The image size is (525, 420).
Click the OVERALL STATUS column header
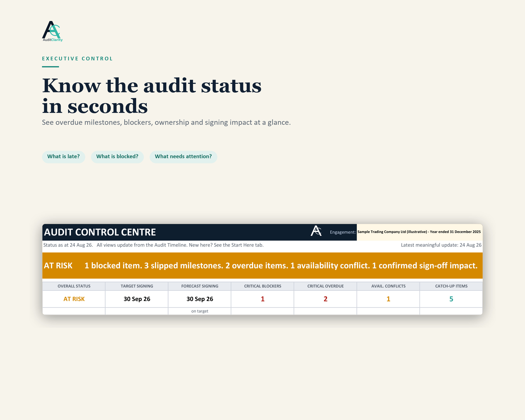coord(74,286)
